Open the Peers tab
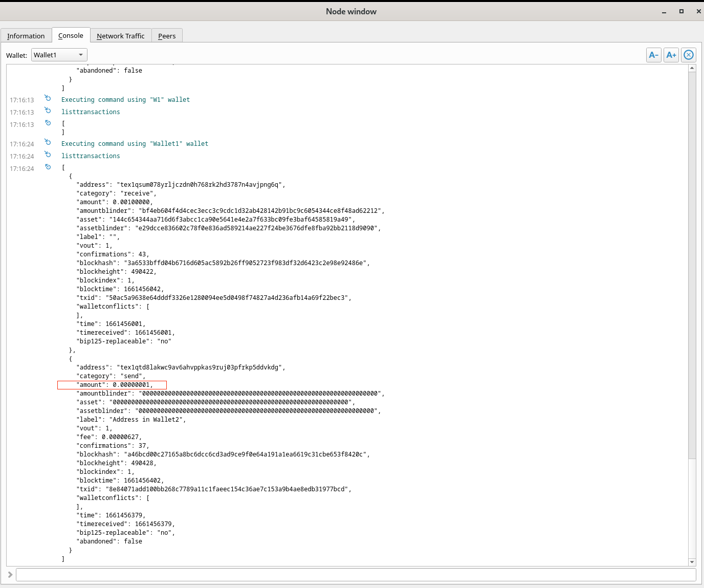The image size is (704, 588). 167,35
